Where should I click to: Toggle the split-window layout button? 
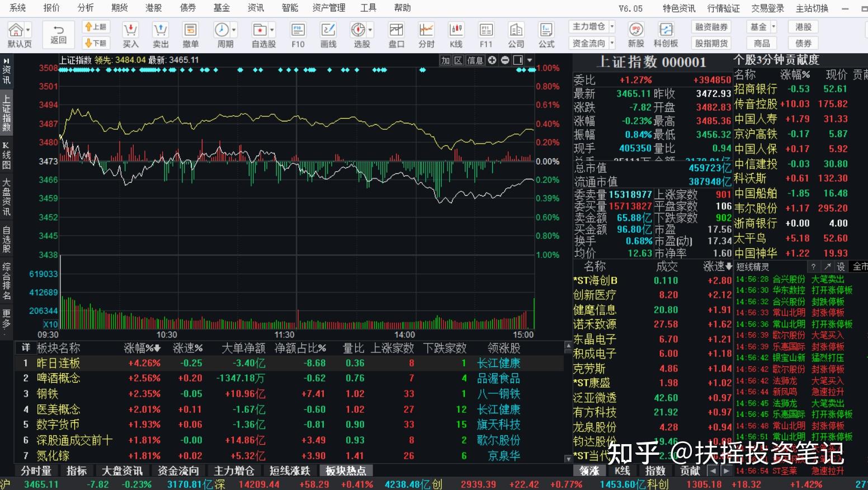tap(517, 60)
